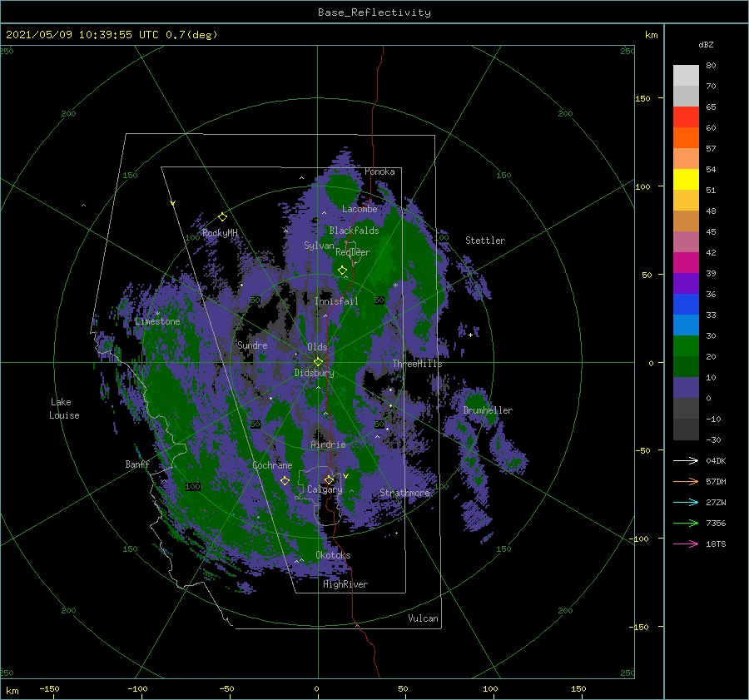Image resolution: width=749 pixels, height=700 pixels.
Task: Select the blue 36 dBZ color swatch
Action: click(x=686, y=304)
